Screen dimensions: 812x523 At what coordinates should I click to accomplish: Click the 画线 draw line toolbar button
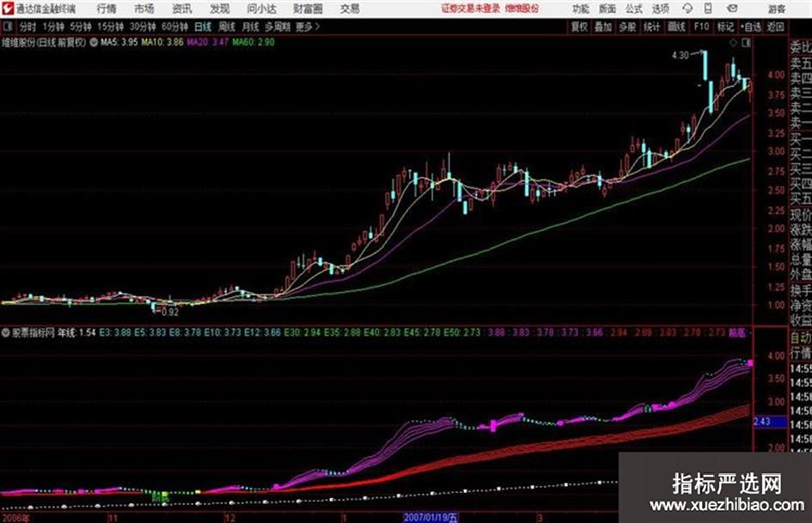pos(676,27)
